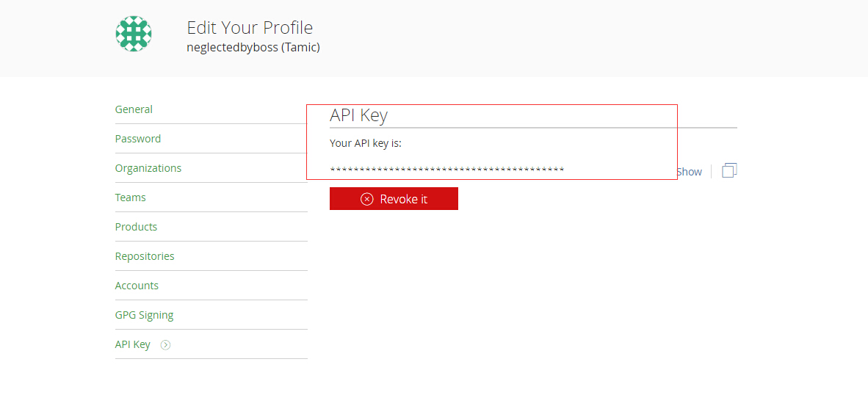Click the arrow icon beside the API Key sidebar item
Image resolution: width=868 pixels, height=395 pixels.
(165, 344)
